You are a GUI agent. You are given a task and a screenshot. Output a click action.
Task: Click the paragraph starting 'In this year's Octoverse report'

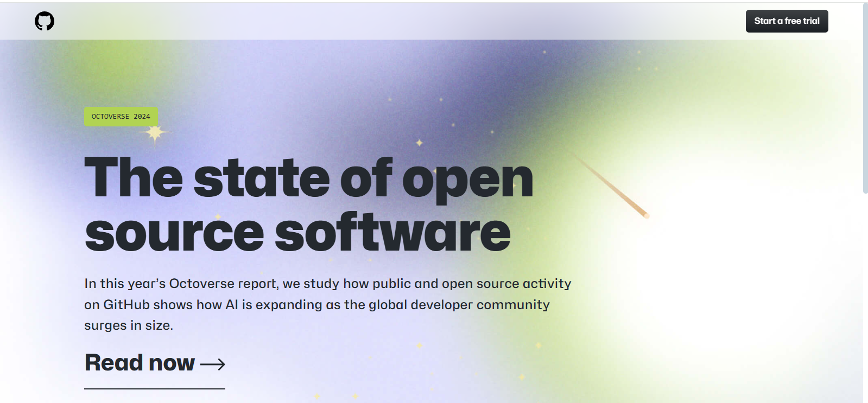click(328, 304)
